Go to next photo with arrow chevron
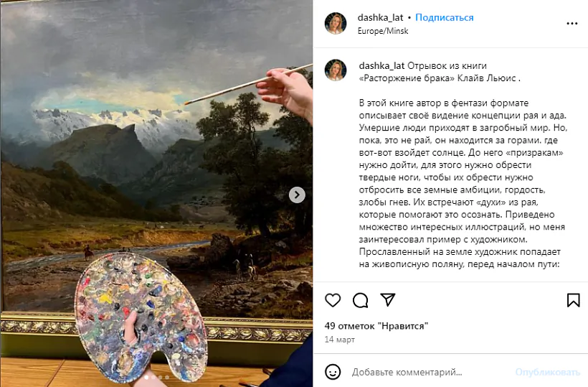The image size is (588, 387). pyautogui.click(x=297, y=195)
